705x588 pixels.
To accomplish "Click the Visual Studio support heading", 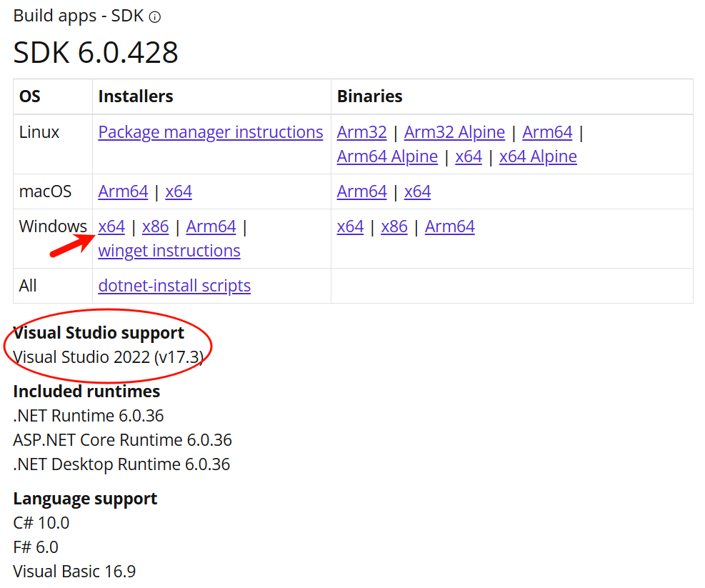I will click(x=99, y=334).
